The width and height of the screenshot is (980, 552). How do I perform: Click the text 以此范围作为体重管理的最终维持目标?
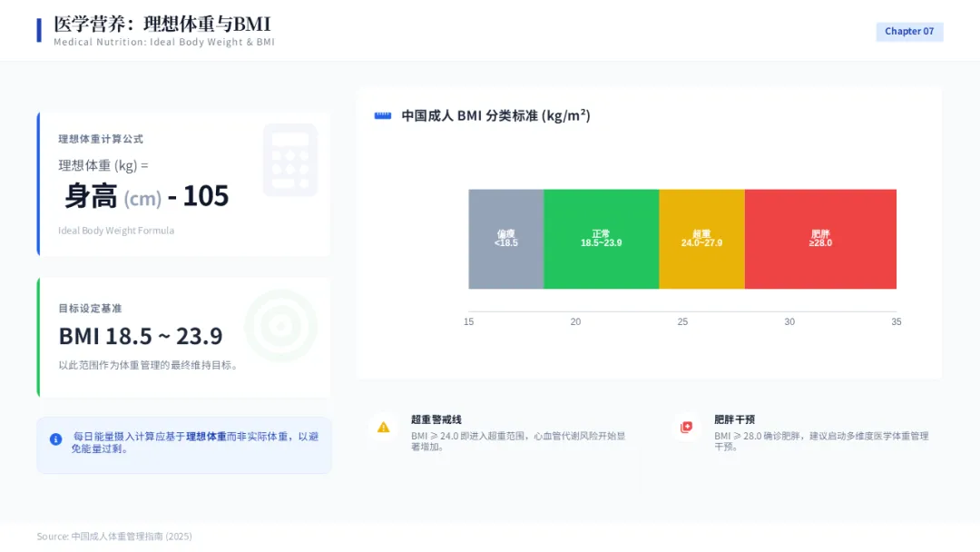[x=148, y=365]
